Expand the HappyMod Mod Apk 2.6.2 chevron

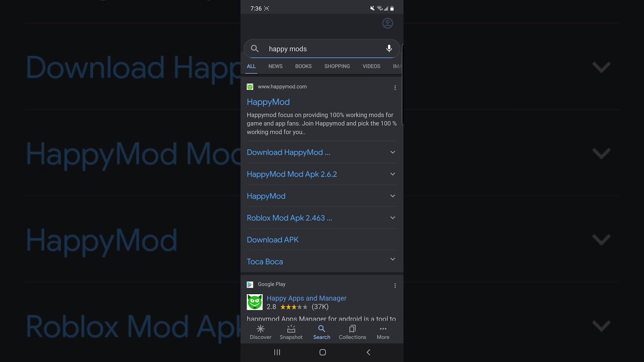tap(393, 174)
